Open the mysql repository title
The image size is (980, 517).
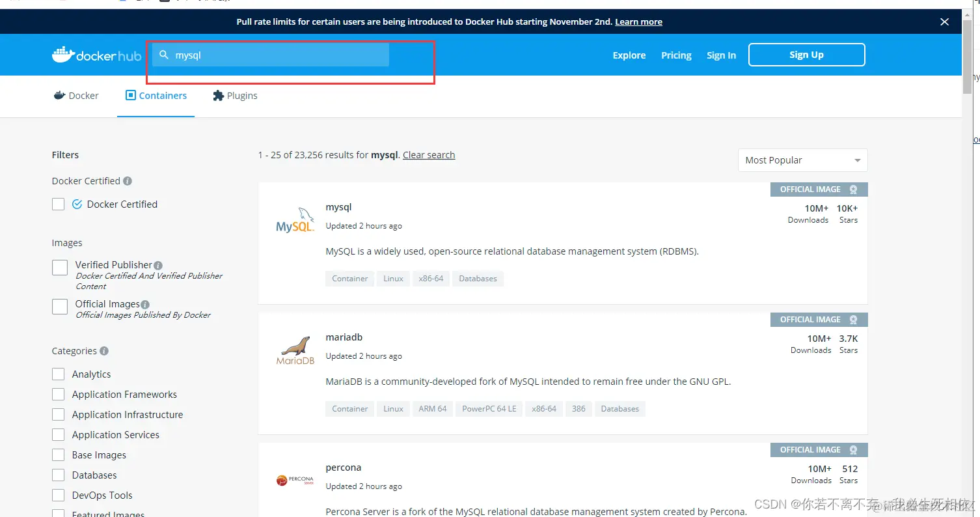[x=338, y=207]
